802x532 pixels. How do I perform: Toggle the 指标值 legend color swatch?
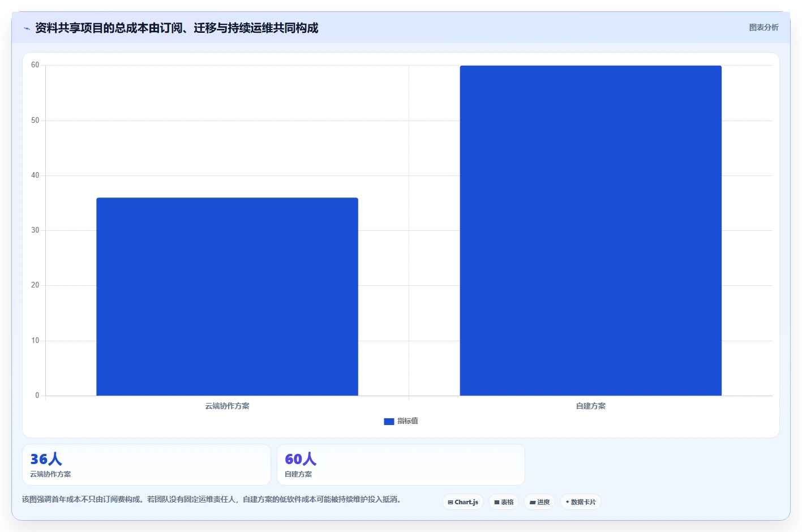pos(389,421)
